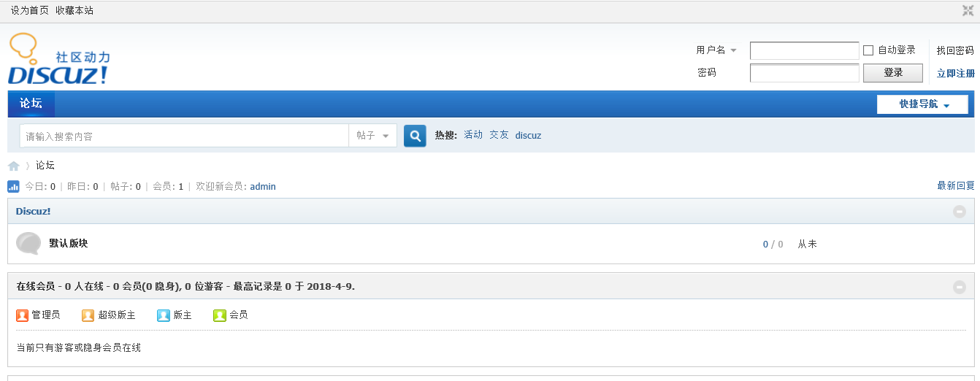Open the 用户名 login type dropdown
This screenshot has height=381, width=980.
tap(716, 50)
